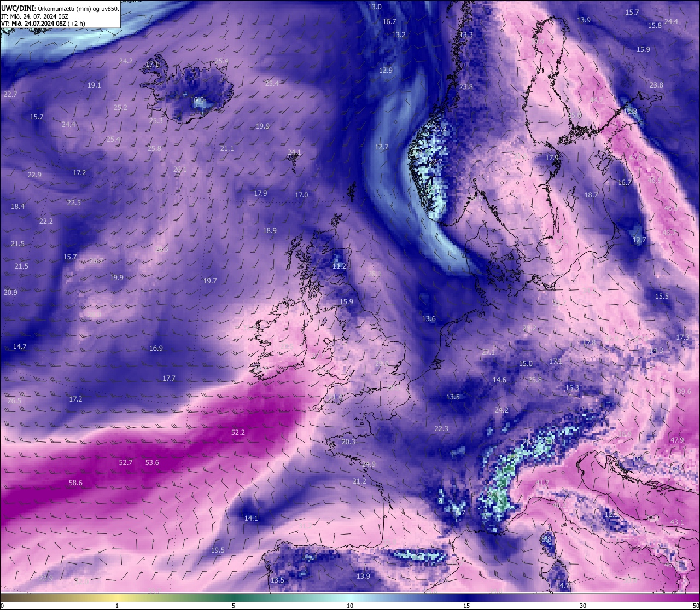This screenshot has width=700, height=610.
Task: Click the 19.1 value on the map
Action: coord(94,85)
